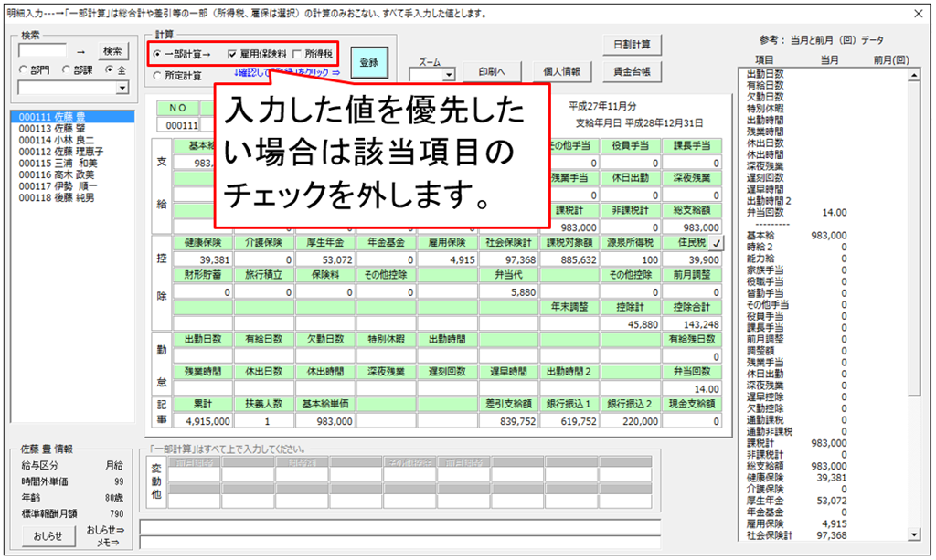This screenshot has height=560, width=936.
Task: Click the 基本給単価 value 983,000
Action: tap(325, 421)
